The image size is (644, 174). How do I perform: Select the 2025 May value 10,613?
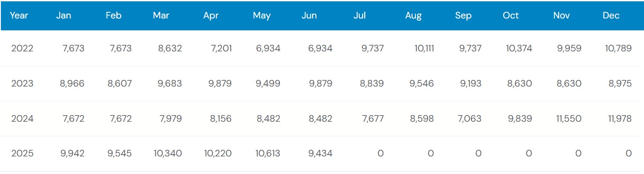tap(268, 153)
